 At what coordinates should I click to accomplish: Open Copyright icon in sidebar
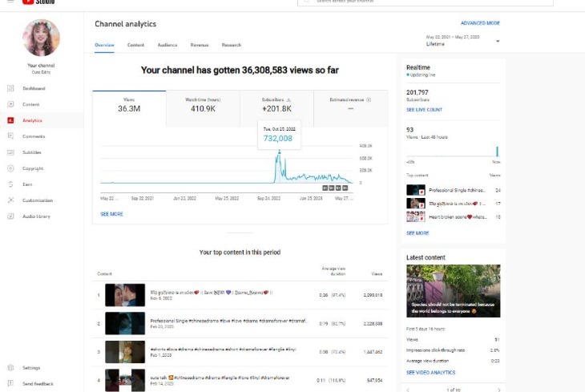10,168
